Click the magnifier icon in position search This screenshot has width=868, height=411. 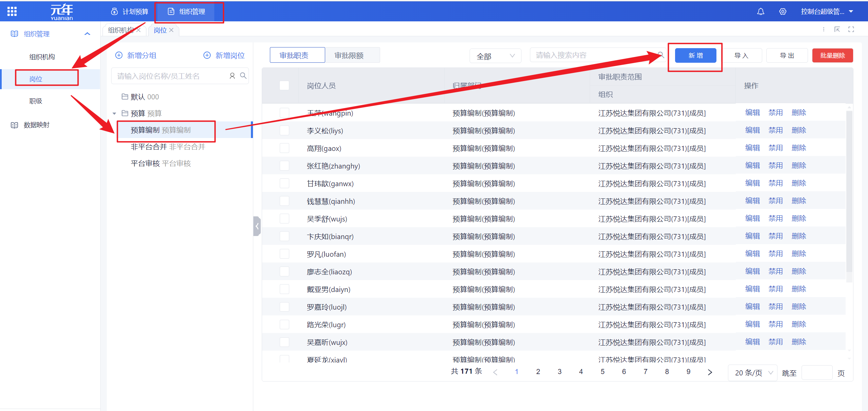tap(243, 76)
